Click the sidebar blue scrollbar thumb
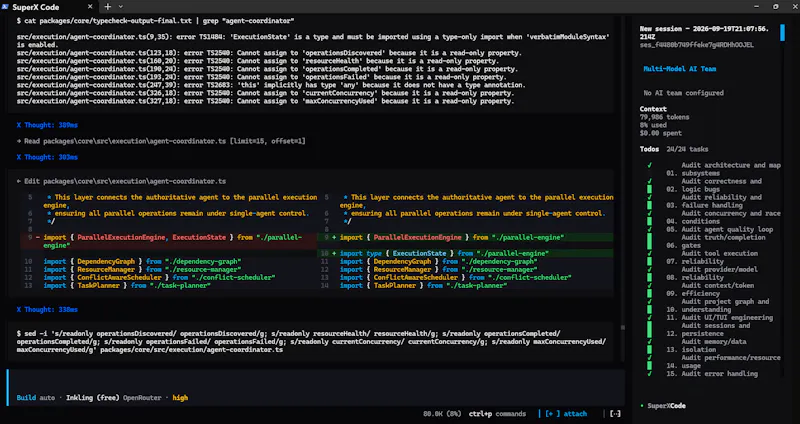This screenshot has width=800, height=424. [x=782, y=33]
